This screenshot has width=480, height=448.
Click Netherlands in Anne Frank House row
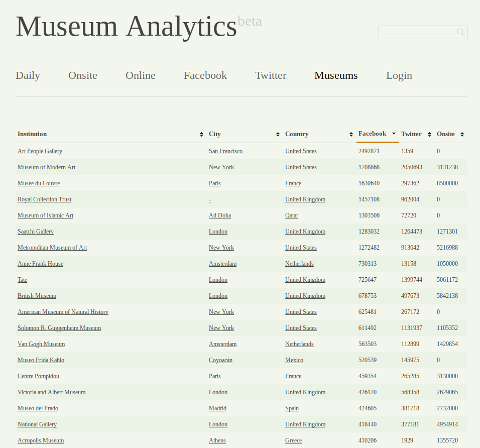coord(299,264)
